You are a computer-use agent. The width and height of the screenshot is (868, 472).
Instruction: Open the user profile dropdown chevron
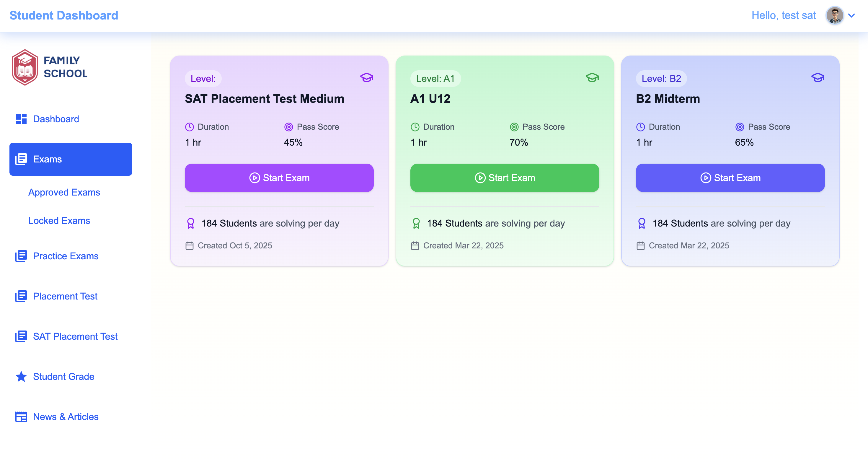coord(851,16)
